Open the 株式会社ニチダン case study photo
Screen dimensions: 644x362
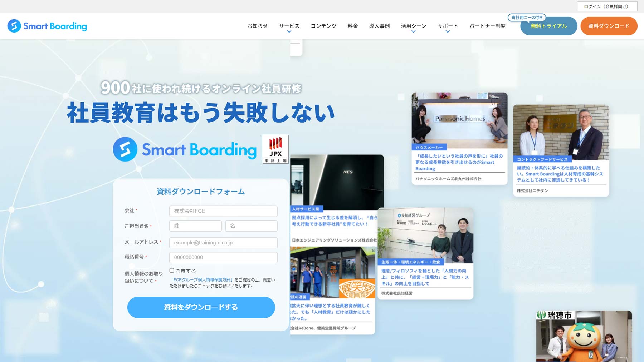561,132
